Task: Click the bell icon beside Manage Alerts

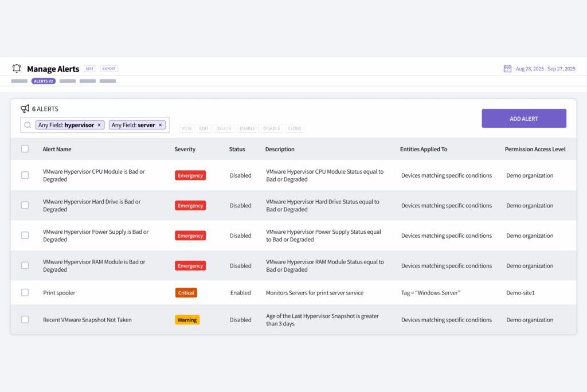Action: [x=17, y=68]
